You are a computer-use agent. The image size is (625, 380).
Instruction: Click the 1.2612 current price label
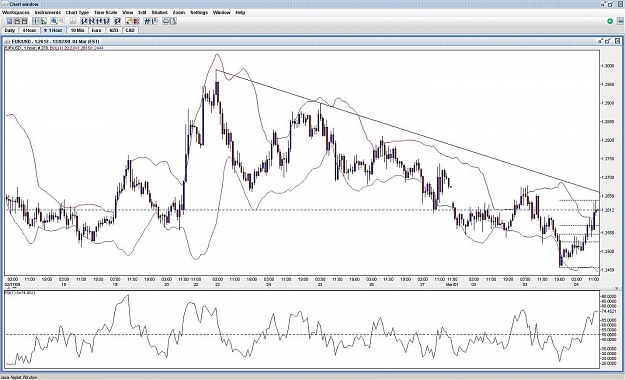(608, 210)
